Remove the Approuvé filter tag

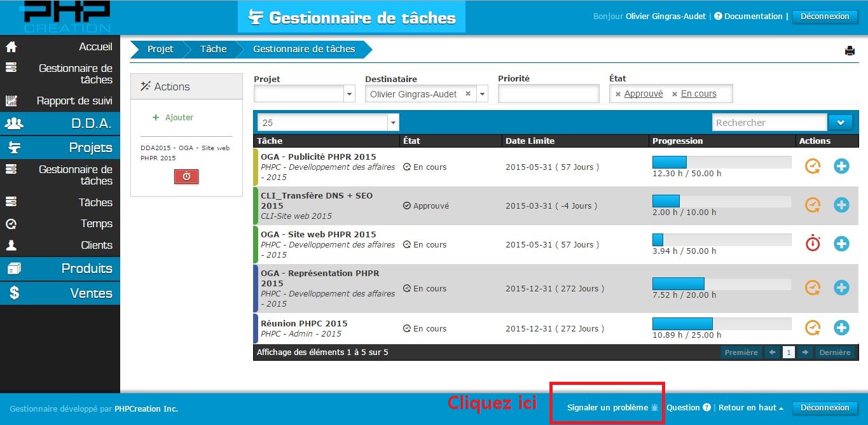point(618,94)
